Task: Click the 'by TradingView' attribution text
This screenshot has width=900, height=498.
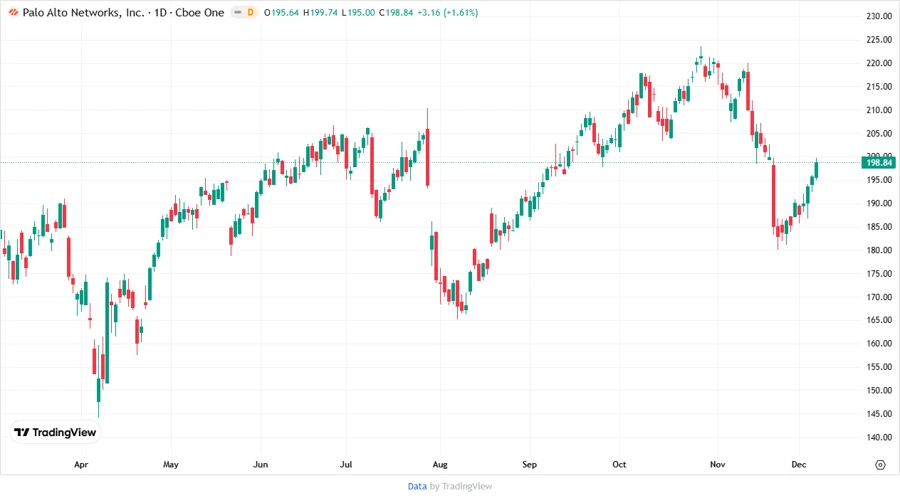Action: [461, 487]
